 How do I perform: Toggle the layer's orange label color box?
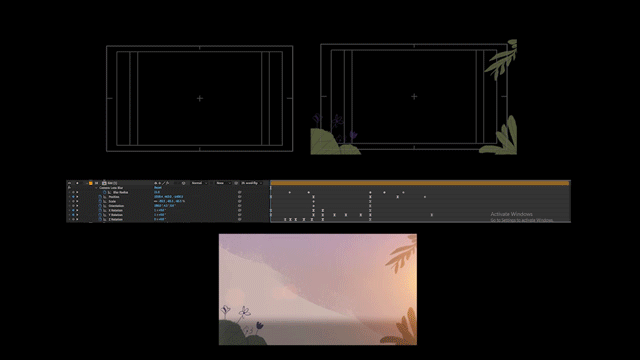point(91,183)
